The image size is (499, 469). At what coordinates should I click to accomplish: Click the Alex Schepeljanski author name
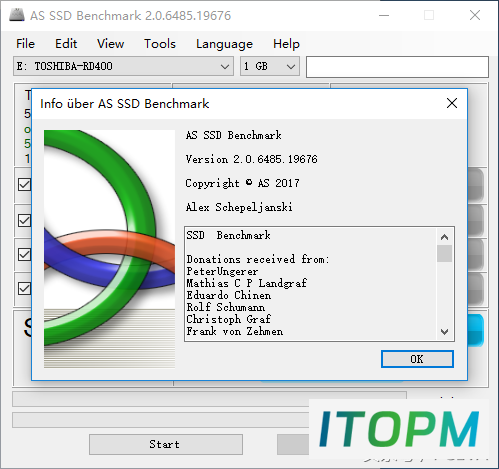(239, 207)
